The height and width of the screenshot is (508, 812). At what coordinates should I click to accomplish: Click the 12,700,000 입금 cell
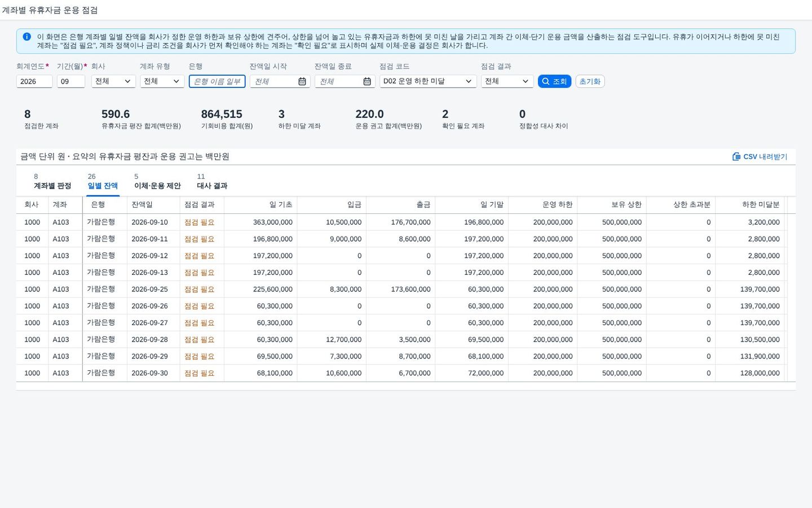point(332,340)
